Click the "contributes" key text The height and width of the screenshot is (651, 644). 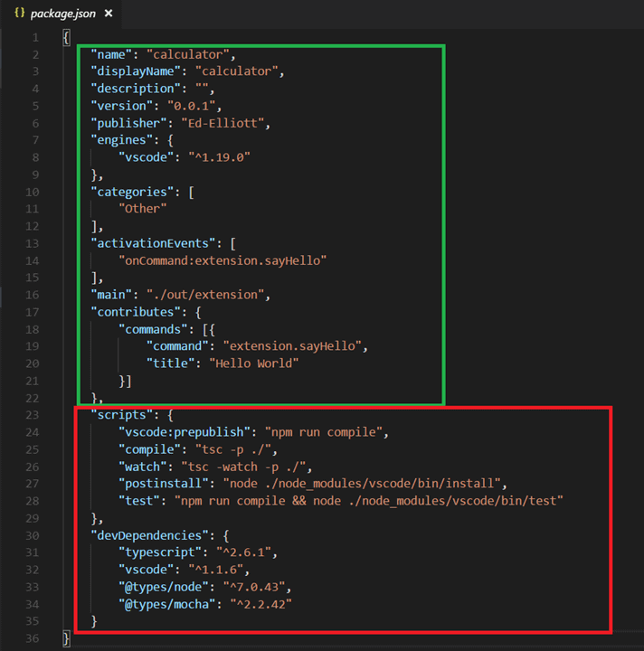(x=136, y=312)
